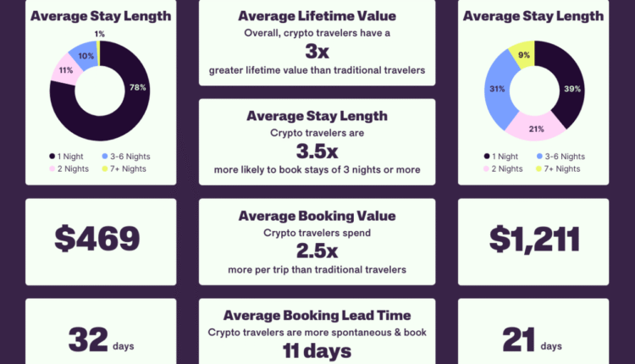
Task: Click the 2.5x booking value figure
Action: [x=317, y=251]
